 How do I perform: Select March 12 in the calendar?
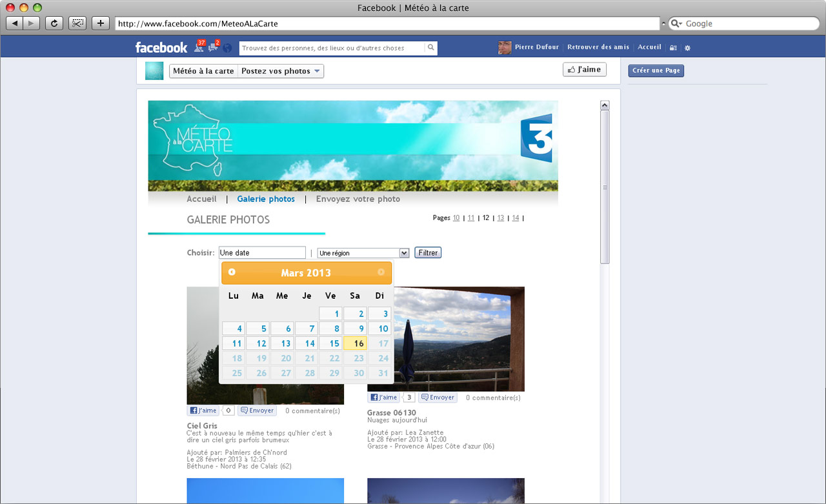click(x=258, y=343)
